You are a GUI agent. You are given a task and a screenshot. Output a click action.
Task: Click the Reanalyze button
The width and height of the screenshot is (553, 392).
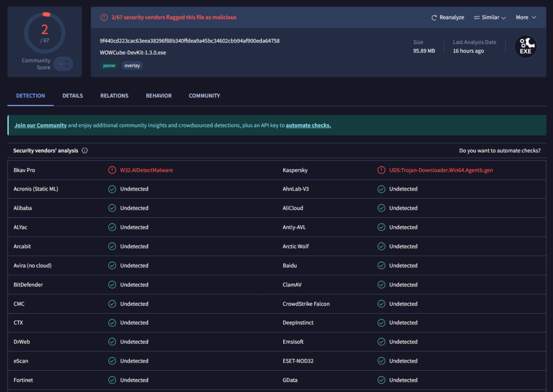(x=447, y=17)
